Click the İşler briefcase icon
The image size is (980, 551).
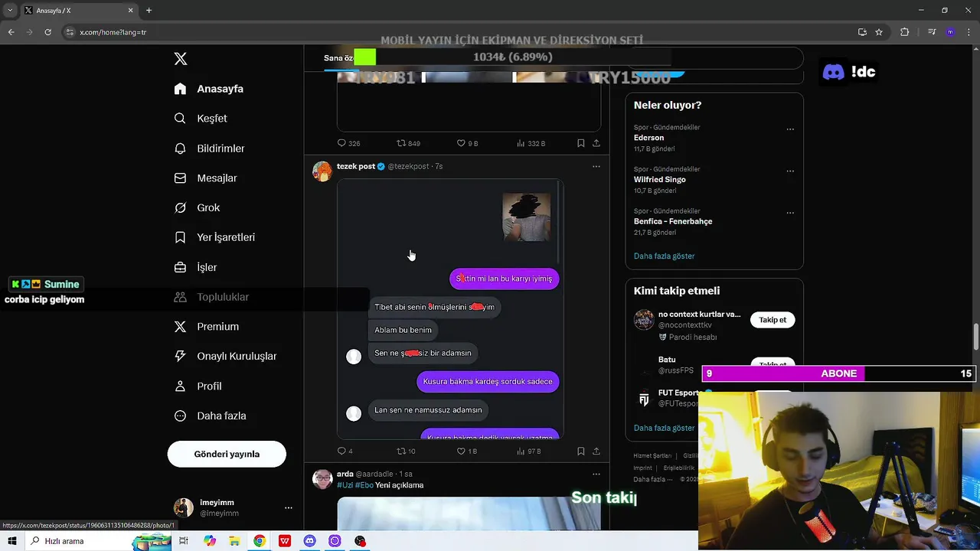point(180,268)
